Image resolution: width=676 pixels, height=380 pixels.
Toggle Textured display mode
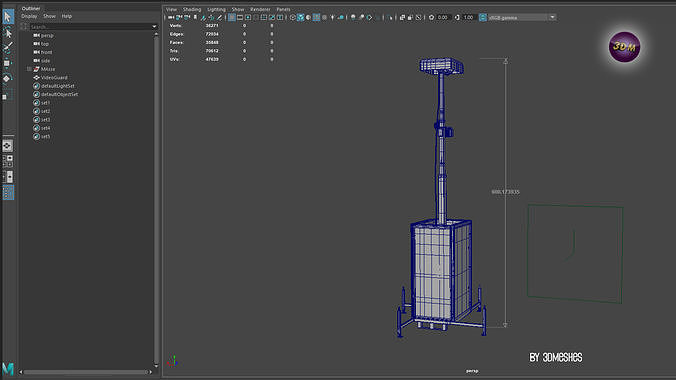(324, 17)
